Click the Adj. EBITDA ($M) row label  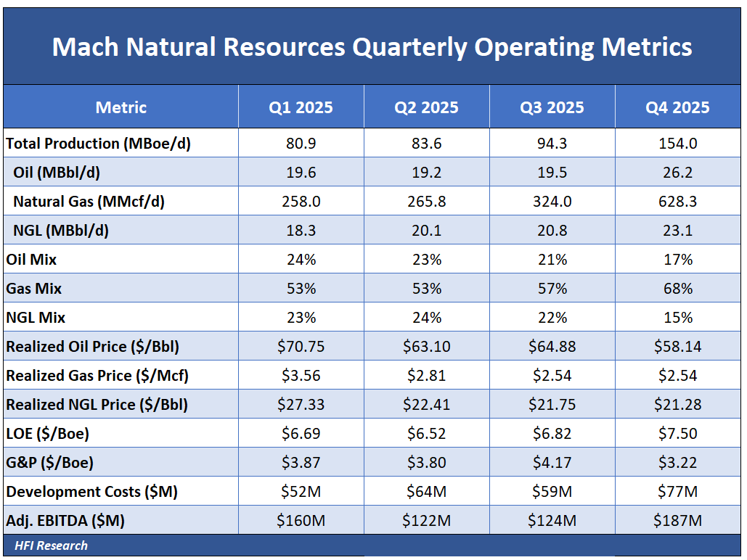point(65,521)
